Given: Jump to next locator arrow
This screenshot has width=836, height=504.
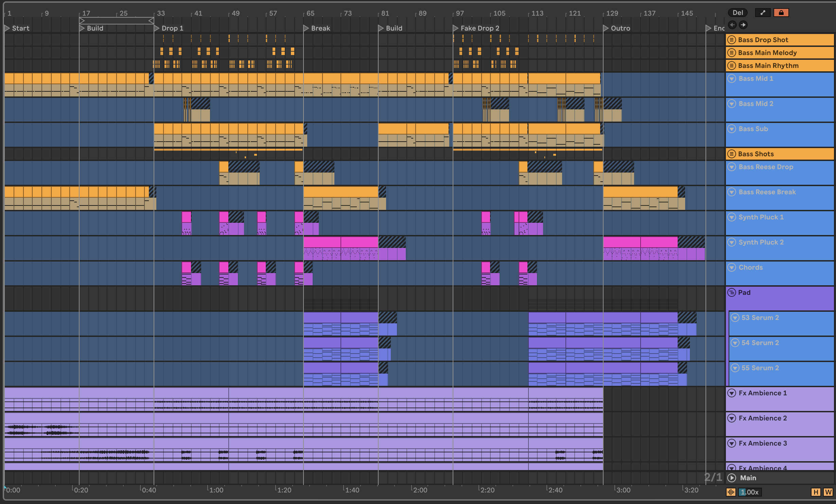Looking at the screenshot, I should (x=743, y=25).
